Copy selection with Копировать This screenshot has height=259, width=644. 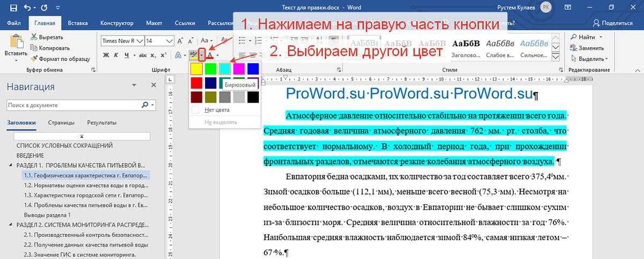click(x=50, y=48)
